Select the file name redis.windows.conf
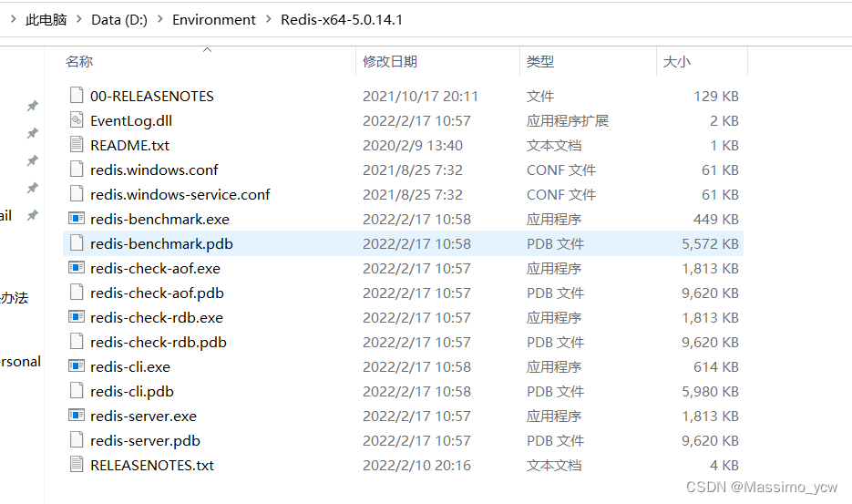This screenshot has width=852, height=504. [x=154, y=170]
